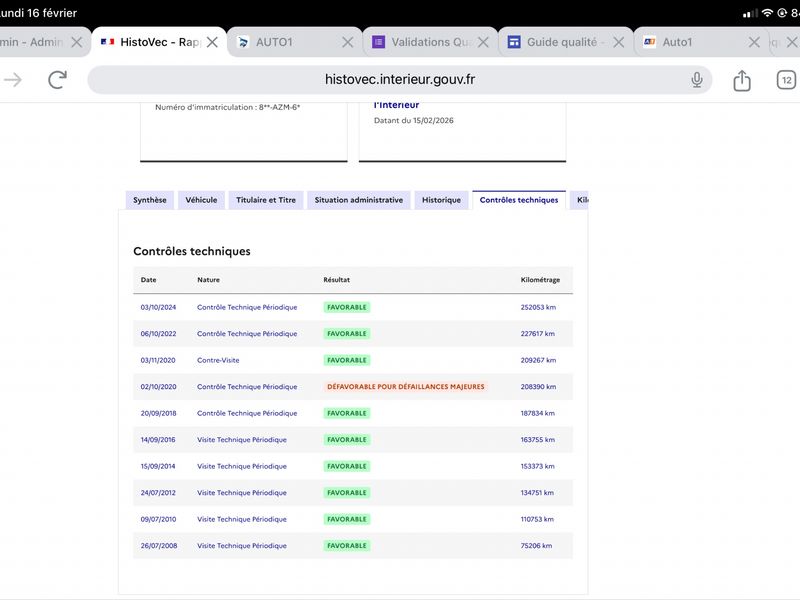Screen dimensions: 800x600
Task: Open the Safari share sheet icon
Action: click(741, 80)
